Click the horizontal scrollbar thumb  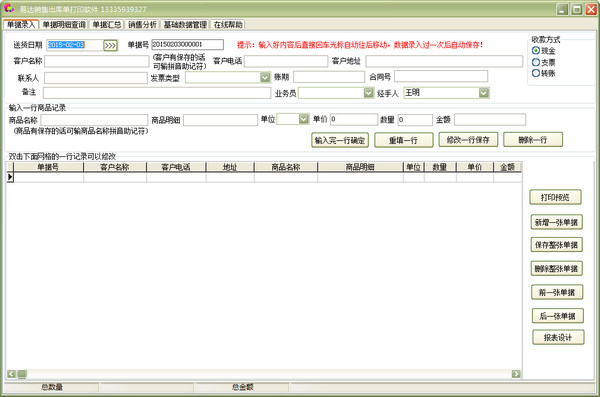coord(22,374)
